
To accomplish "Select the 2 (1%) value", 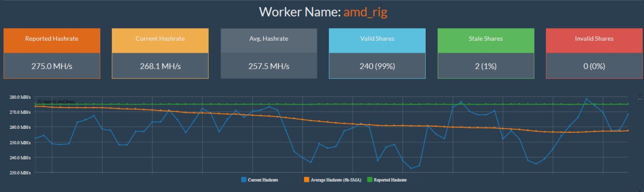I will [x=486, y=66].
